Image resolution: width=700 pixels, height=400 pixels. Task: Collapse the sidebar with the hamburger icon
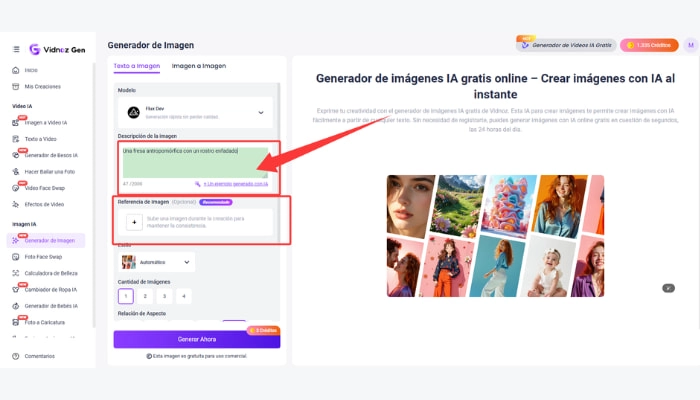tap(16, 49)
